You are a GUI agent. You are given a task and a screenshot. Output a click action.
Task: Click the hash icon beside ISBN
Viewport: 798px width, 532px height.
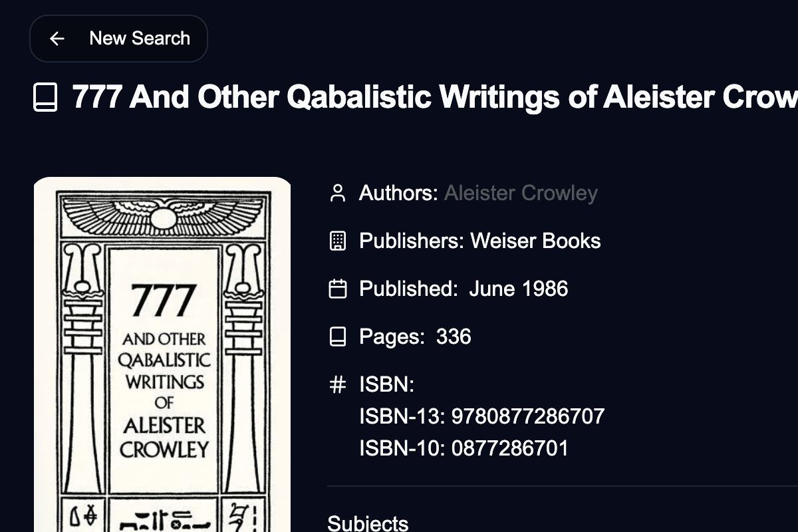point(338,385)
